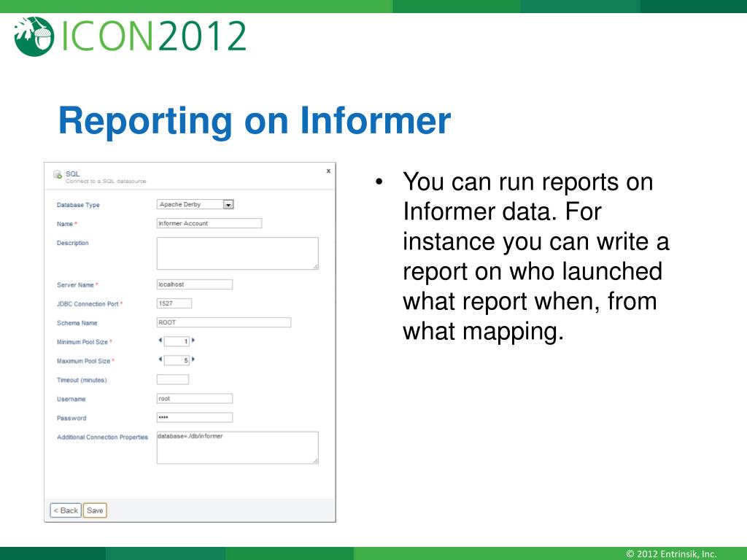
Task: Close the SQL dialog with the X
Action: pyautogui.click(x=328, y=171)
